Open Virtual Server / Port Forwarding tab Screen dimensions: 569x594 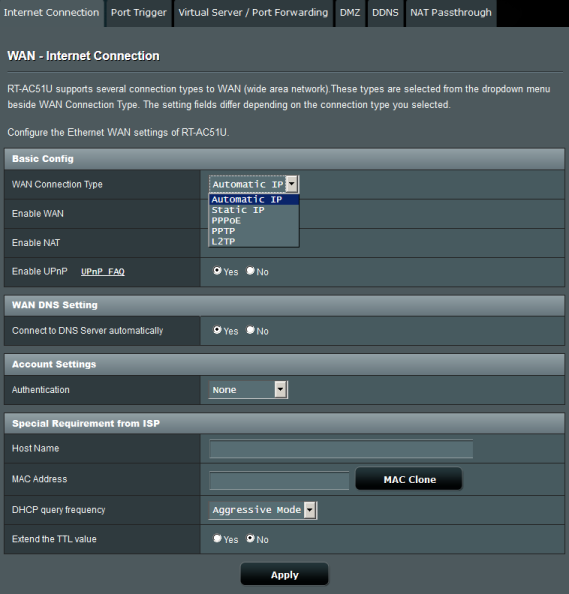click(253, 13)
